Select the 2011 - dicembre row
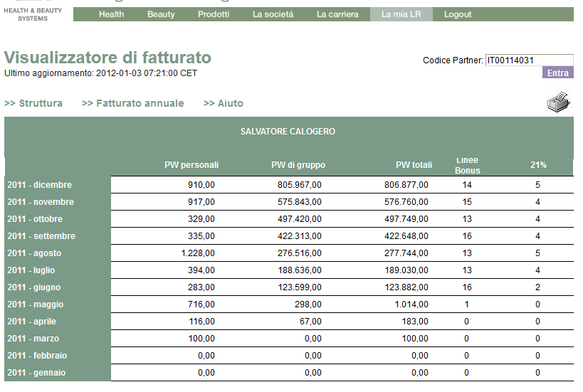Screen dimensions: 583x392 coord(40,185)
